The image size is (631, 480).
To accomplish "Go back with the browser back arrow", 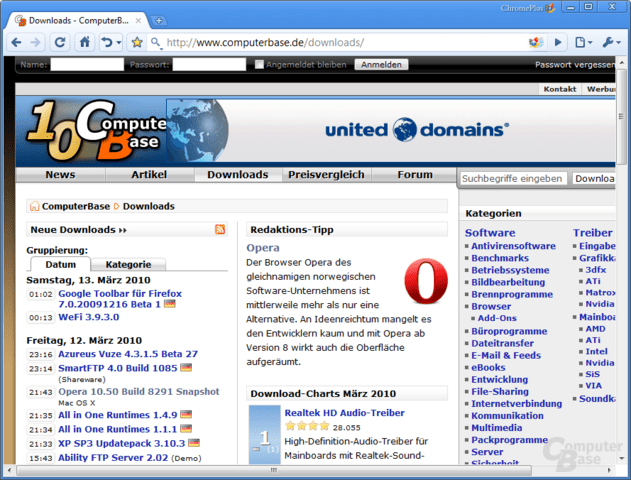I will coord(16,42).
